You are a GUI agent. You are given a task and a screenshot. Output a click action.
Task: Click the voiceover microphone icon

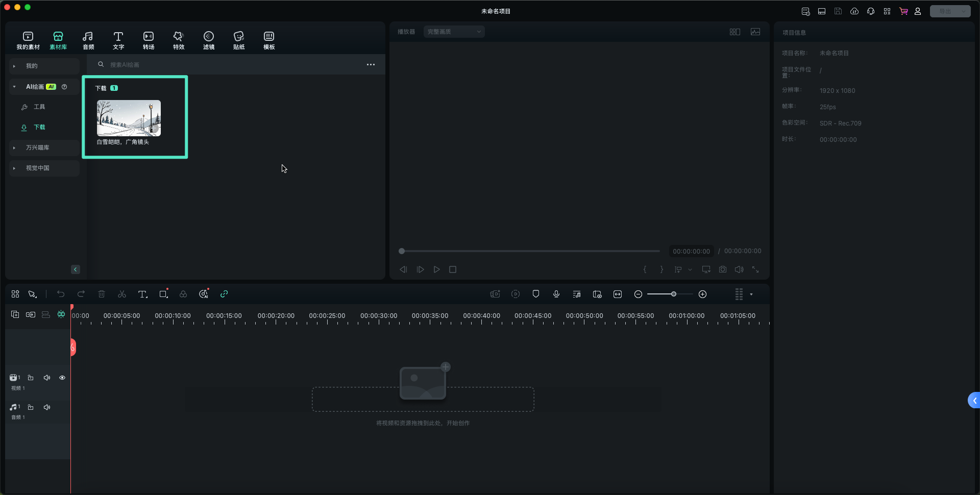point(556,294)
